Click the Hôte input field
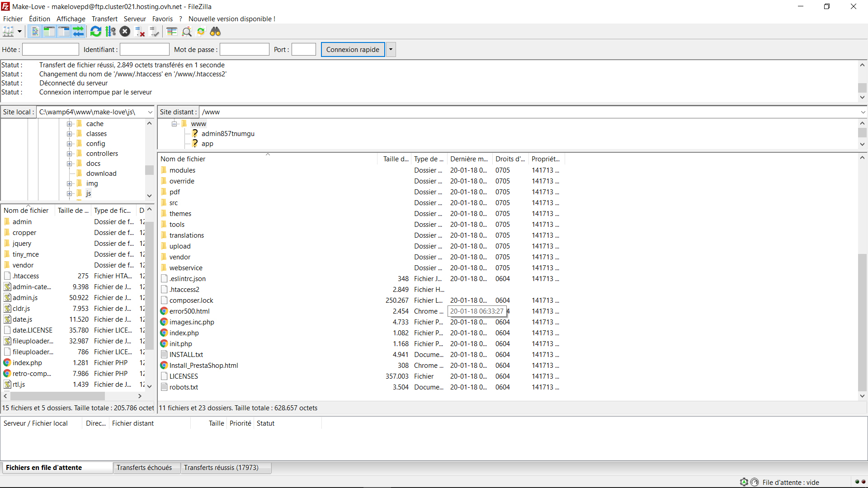The width and height of the screenshot is (868, 488). pos(51,50)
